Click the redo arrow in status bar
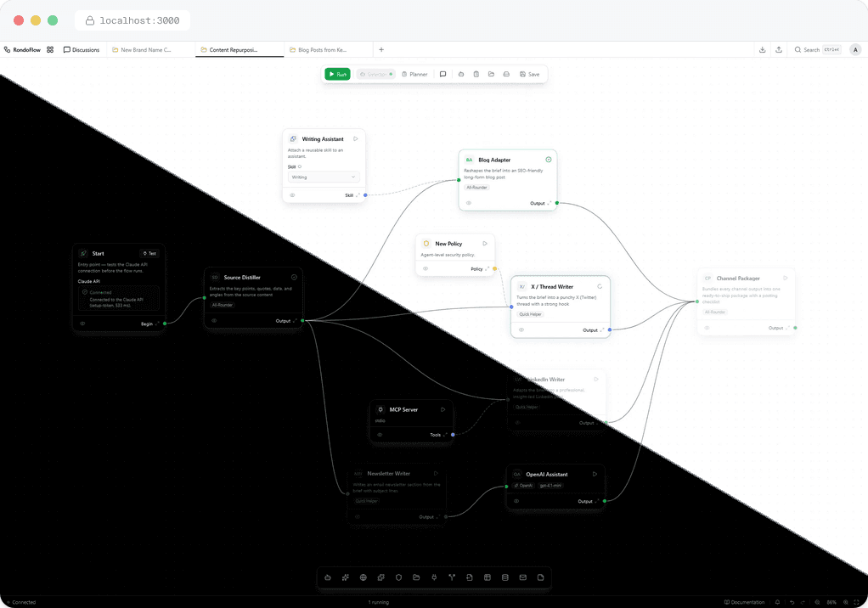The height and width of the screenshot is (608, 868). [x=803, y=602]
